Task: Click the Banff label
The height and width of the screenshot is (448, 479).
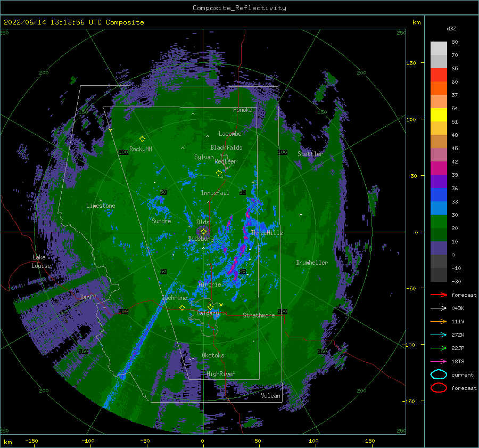Action: (x=88, y=297)
